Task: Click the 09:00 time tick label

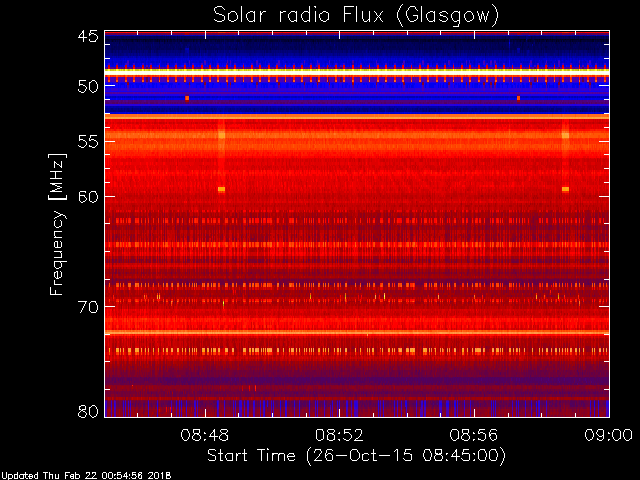Action: coord(609,435)
